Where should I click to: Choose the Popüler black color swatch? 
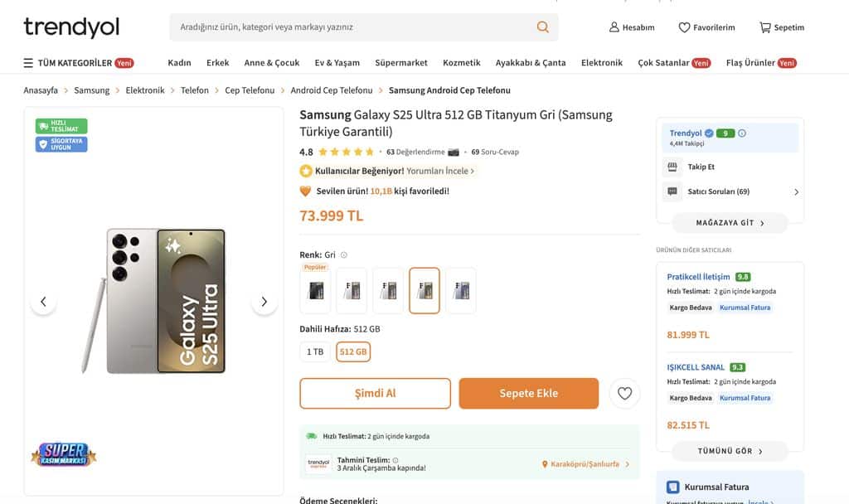click(316, 291)
